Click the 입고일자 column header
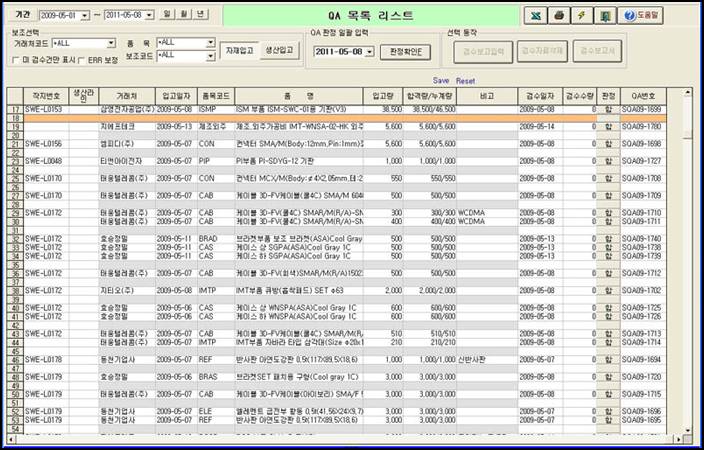704x450 pixels. point(176,96)
